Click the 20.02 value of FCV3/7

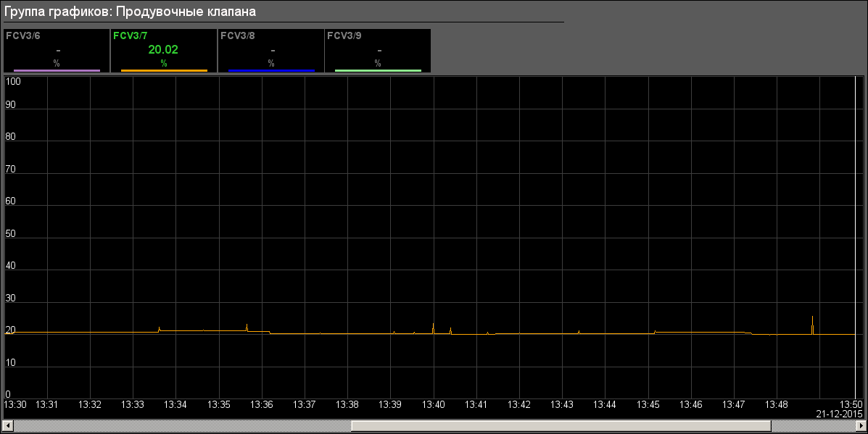click(x=163, y=49)
